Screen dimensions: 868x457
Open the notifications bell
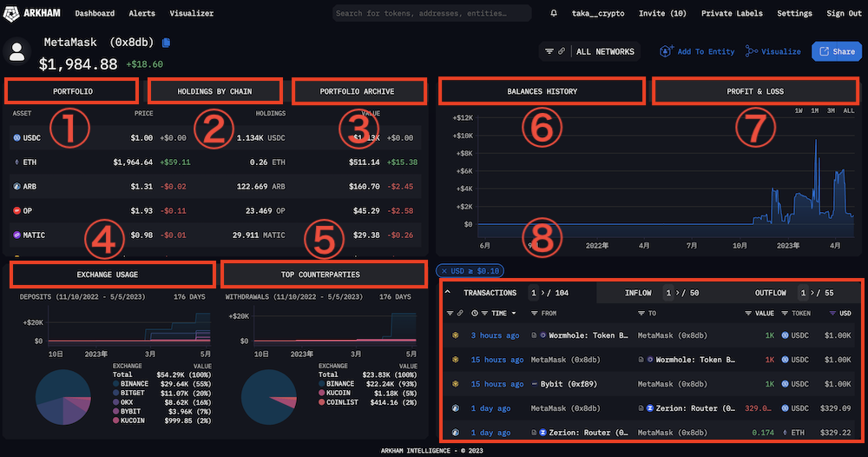click(x=555, y=14)
